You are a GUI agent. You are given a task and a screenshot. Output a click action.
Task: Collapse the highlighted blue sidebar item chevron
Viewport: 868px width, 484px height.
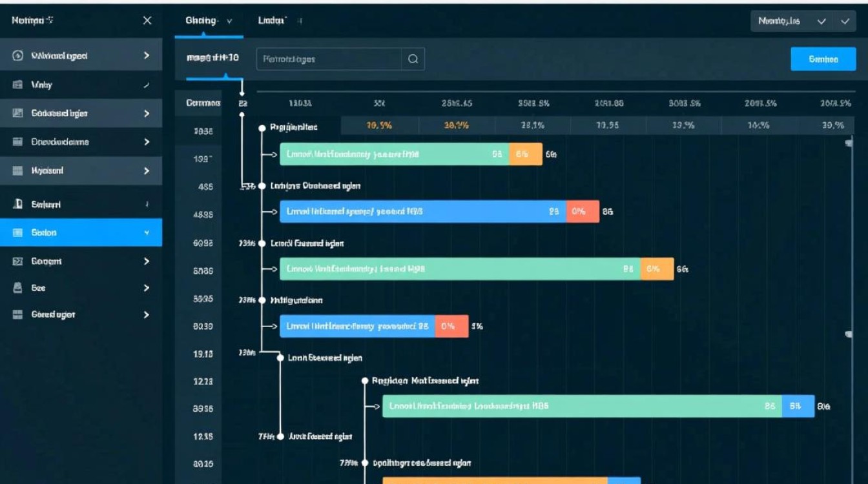tap(147, 233)
